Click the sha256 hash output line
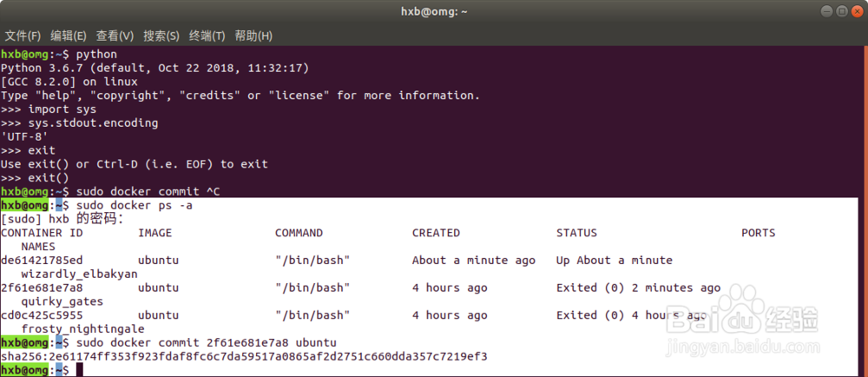868x377 pixels. (x=244, y=356)
